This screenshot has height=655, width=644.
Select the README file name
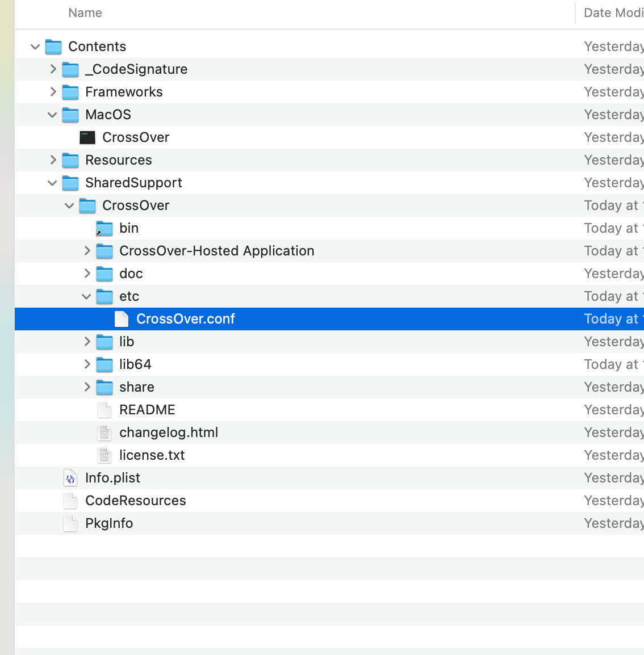[x=147, y=410]
